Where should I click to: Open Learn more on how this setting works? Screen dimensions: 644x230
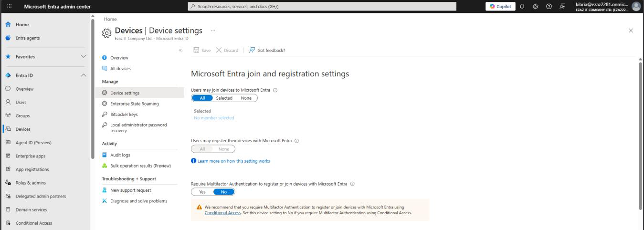click(233, 161)
